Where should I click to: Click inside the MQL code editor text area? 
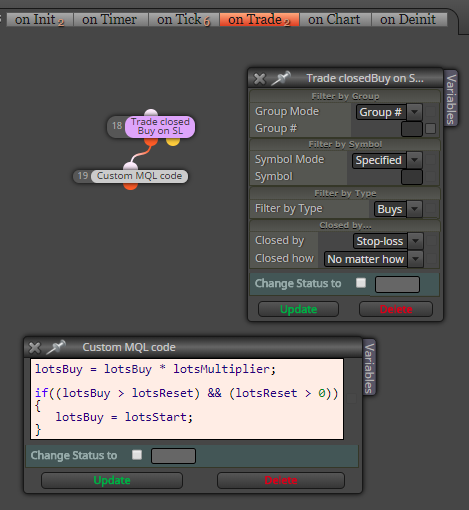tap(187, 399)
